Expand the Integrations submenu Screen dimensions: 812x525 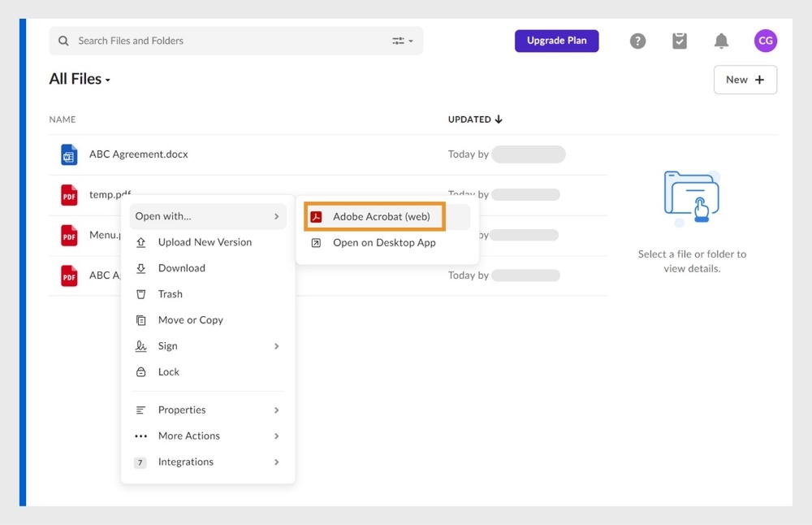coord(186,462)
